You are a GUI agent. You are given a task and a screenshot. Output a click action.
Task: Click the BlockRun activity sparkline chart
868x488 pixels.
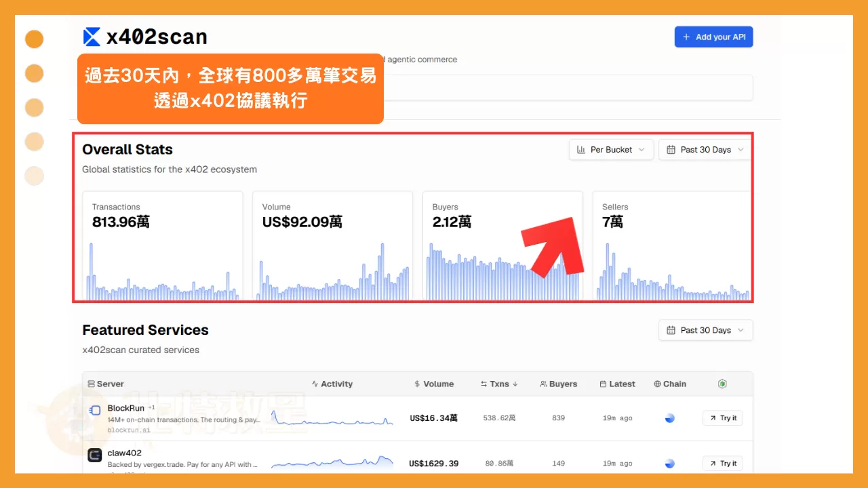coord(332,418)
